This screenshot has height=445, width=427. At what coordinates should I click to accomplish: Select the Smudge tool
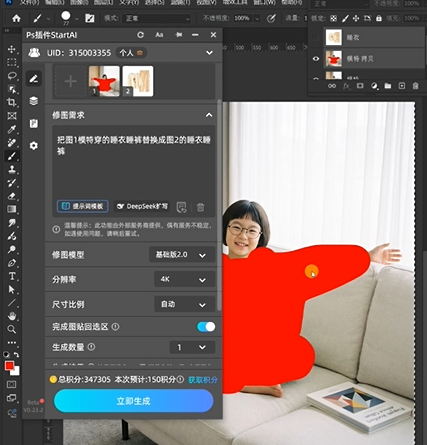tap(12, 222)
